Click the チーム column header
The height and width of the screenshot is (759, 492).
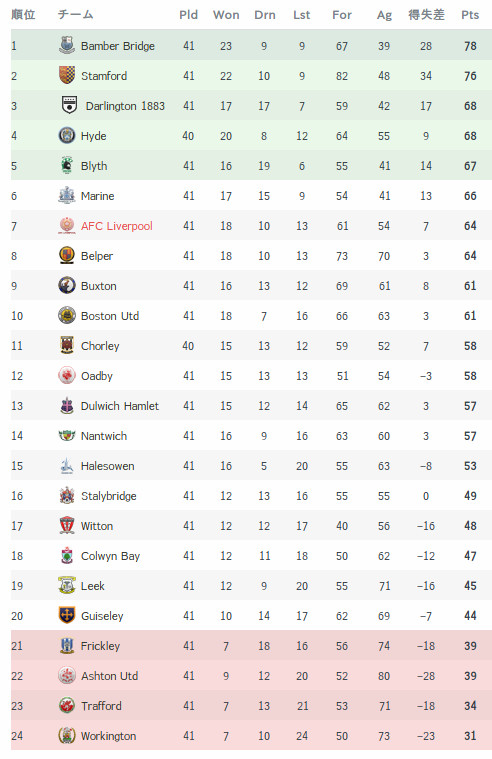(x=75, y=15)
